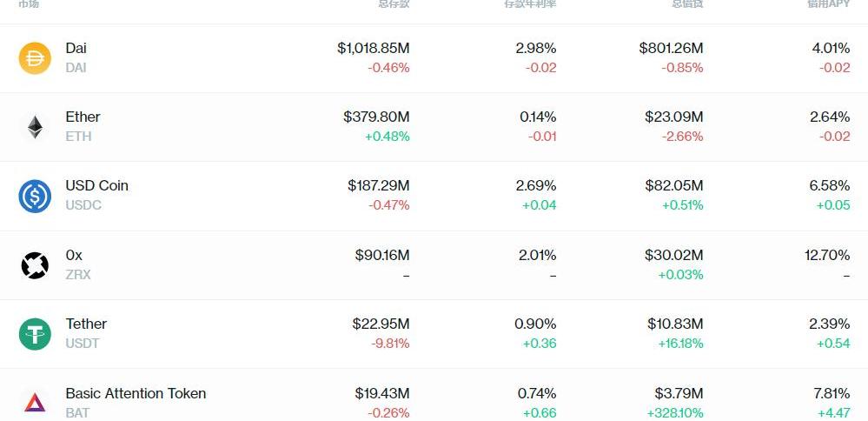Select the USD Coin market name

click(96, 185)
